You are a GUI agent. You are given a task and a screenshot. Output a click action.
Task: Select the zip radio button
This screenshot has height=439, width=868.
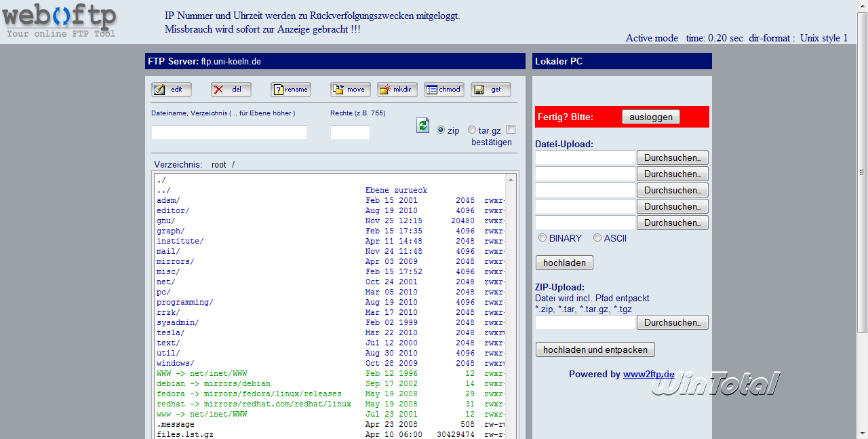[441, 130]
